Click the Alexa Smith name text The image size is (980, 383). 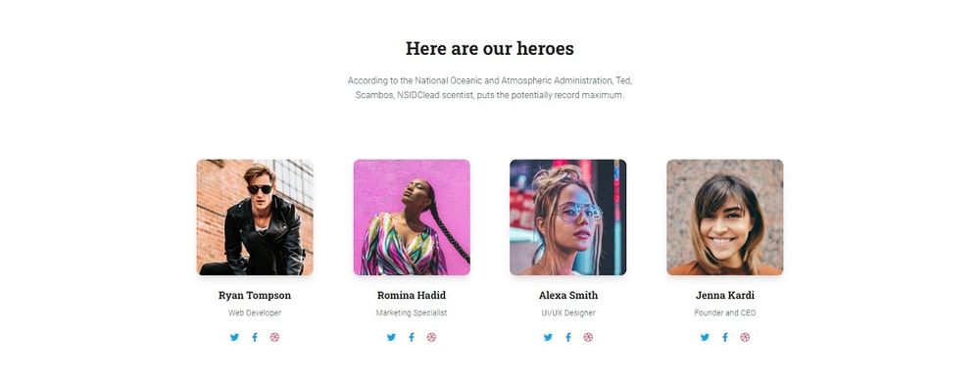[x=568, y=296]
